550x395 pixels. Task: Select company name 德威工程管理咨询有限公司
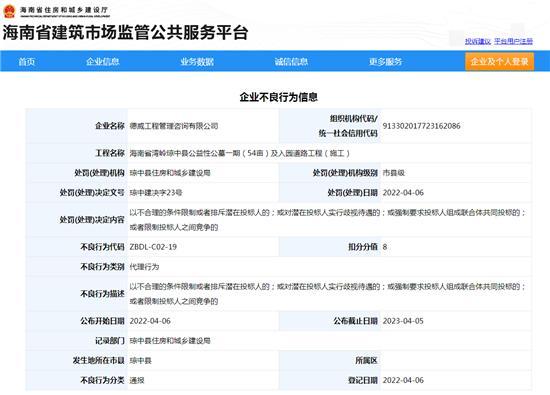click(174, 126)
